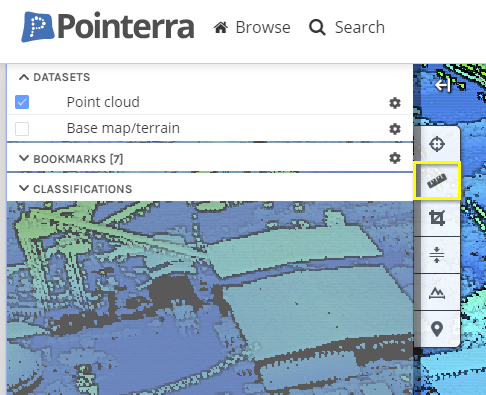Enable the Base map/terrain checkbox
Image resolution: width=486 pixels, height=395 pixels.
point(22,128)
